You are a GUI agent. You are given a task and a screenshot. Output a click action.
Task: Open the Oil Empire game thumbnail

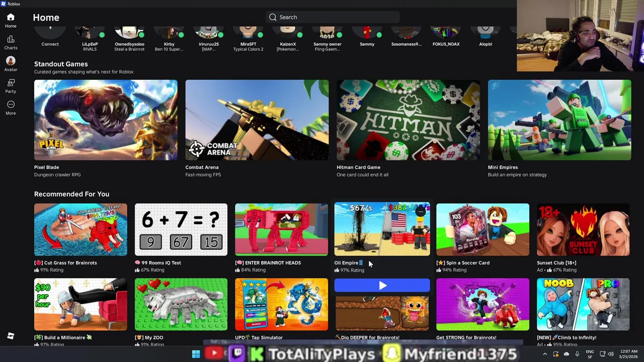point(382,229)
